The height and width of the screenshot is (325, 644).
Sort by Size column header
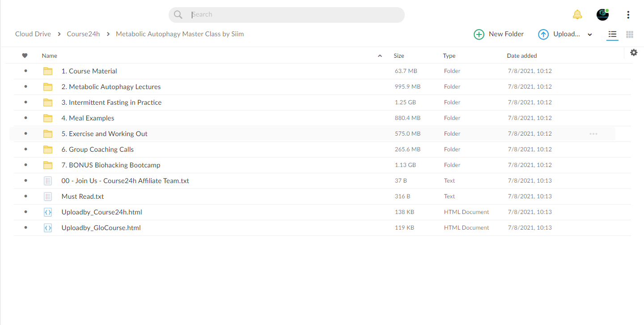coord(399,56)
